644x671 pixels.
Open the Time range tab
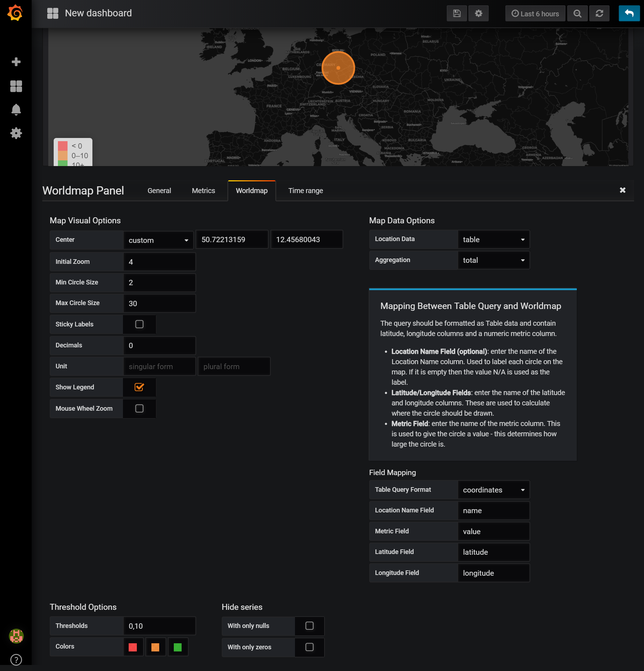click(x=305, y=191)
